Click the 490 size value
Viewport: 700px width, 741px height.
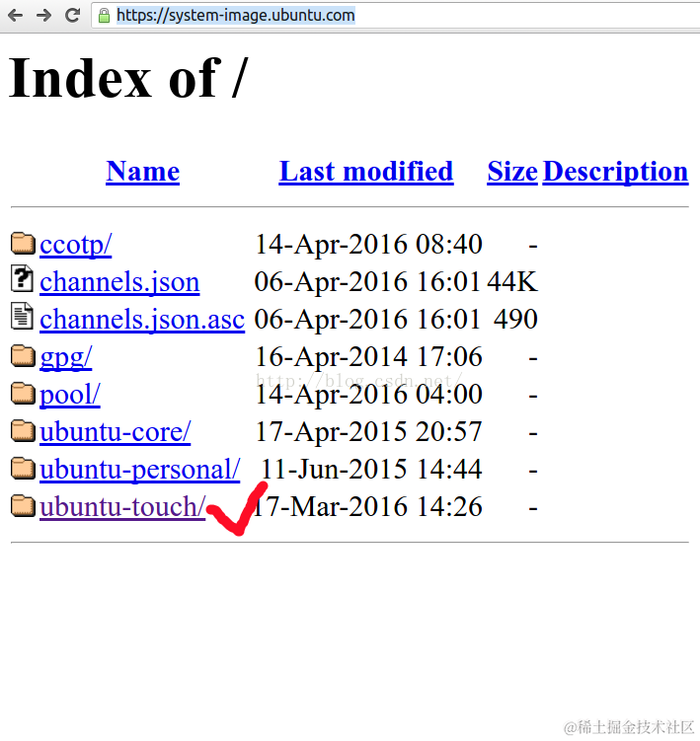tap(515, 320)
